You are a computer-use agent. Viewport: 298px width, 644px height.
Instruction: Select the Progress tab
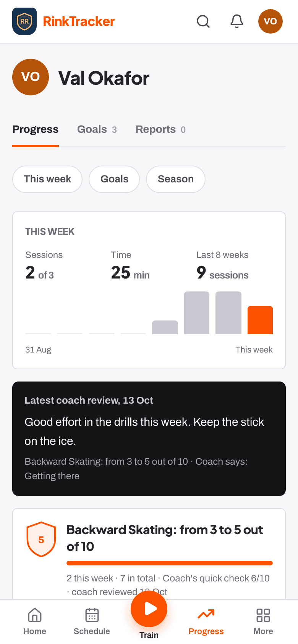(36, 129)
